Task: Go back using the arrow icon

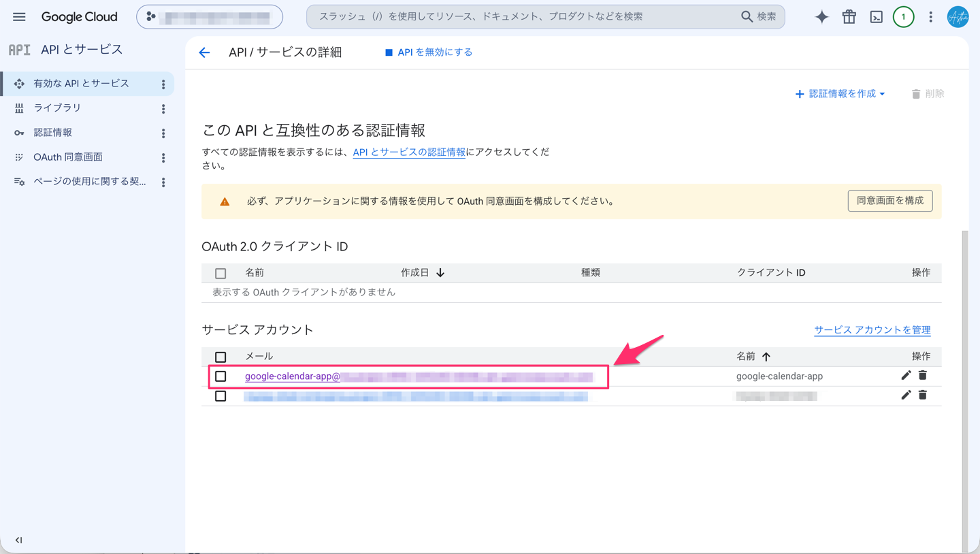Action: [205, 52]
